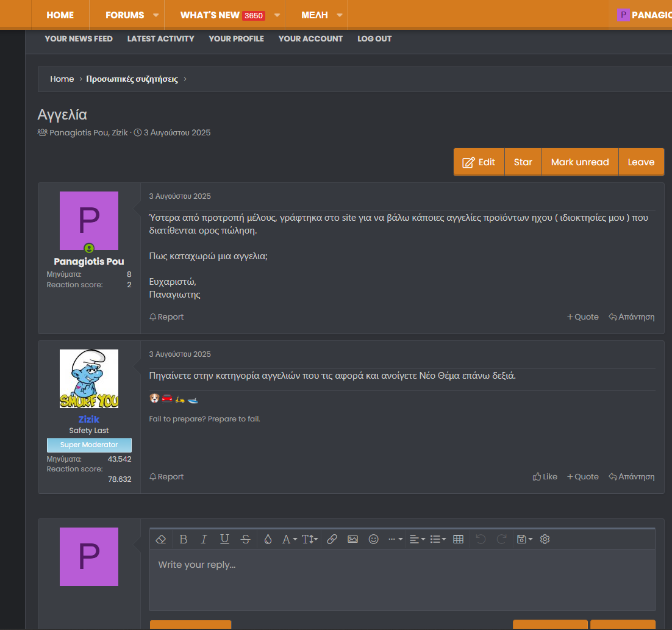Image resolution: width=672 pixels, height=630 pixels.
Task: Open the smilies emoji picker
Action: pyautogui.click(x=374, y=539)
